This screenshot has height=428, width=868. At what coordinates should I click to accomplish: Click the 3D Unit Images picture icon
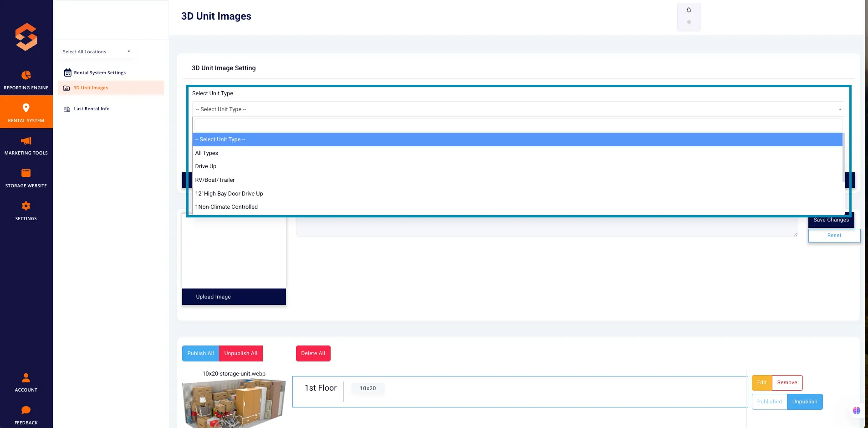66,88
